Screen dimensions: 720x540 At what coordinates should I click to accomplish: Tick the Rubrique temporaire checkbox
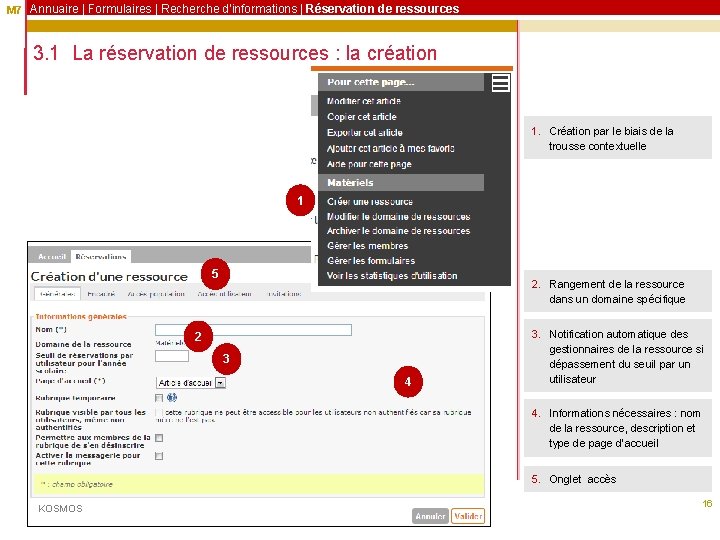[x=159, y=398]
